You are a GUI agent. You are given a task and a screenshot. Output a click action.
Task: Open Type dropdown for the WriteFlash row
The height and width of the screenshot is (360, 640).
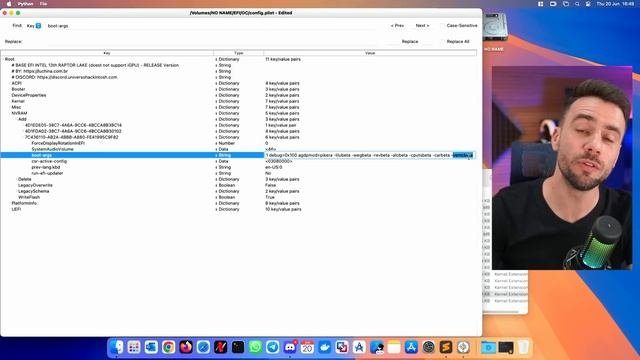(216, 197)
